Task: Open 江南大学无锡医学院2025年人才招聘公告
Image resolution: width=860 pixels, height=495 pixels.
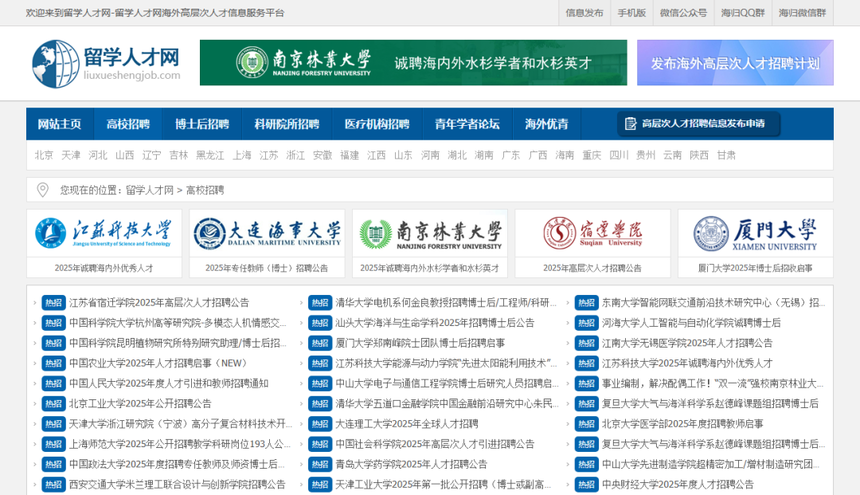Action: tap(687, 343)
